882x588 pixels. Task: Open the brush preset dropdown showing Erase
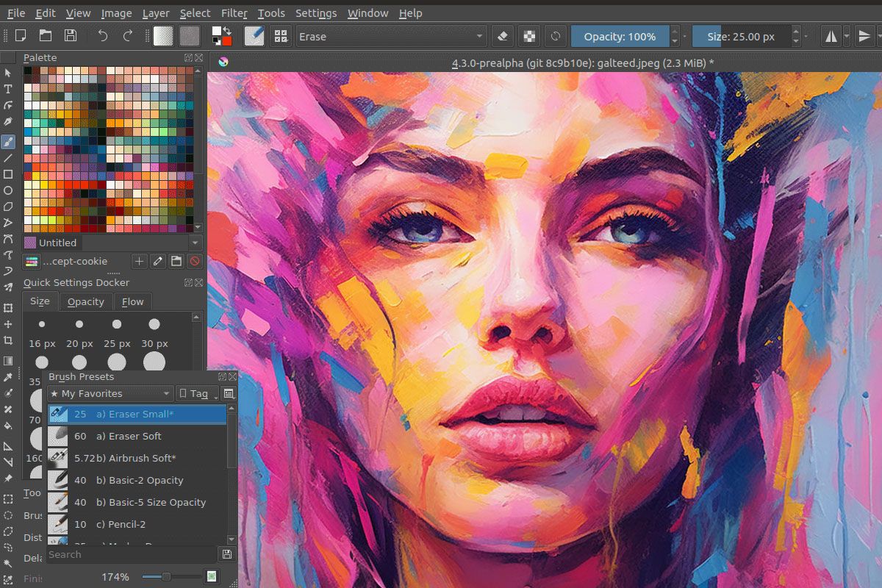pos(481,35)
